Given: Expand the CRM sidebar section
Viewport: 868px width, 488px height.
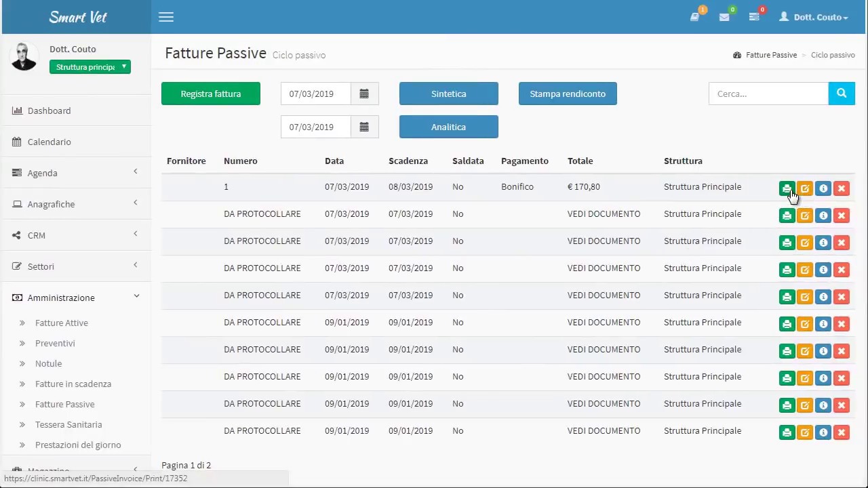Looking at the screenshot, I should point(75,235).
